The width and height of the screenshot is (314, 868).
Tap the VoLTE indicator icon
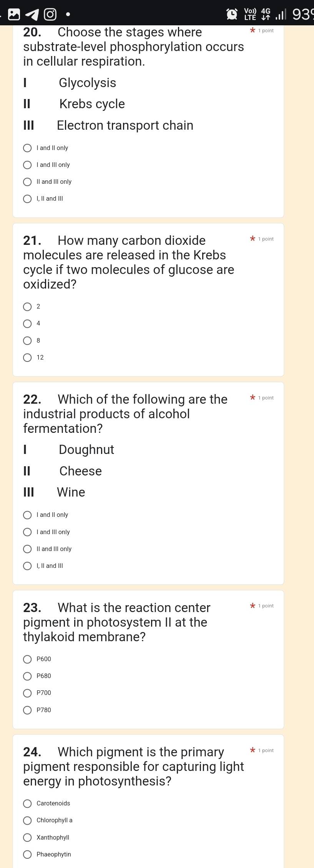click(x=250, y=14)
